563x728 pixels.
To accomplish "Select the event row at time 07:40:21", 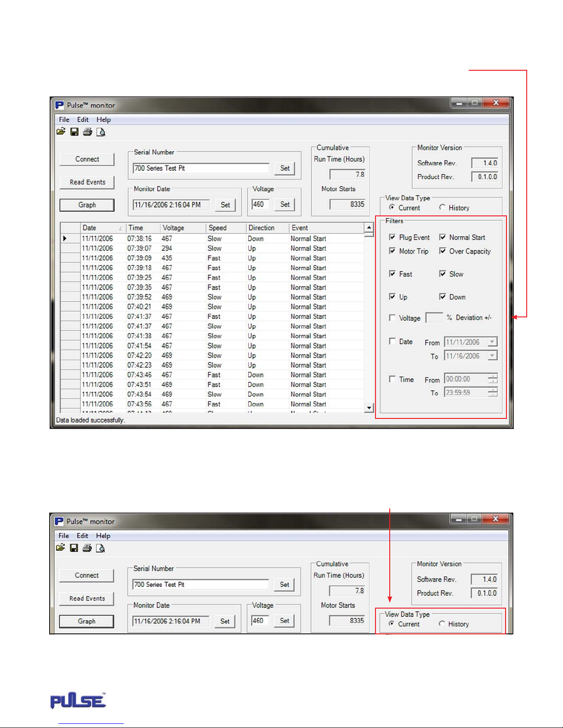I will pos(212,307).
